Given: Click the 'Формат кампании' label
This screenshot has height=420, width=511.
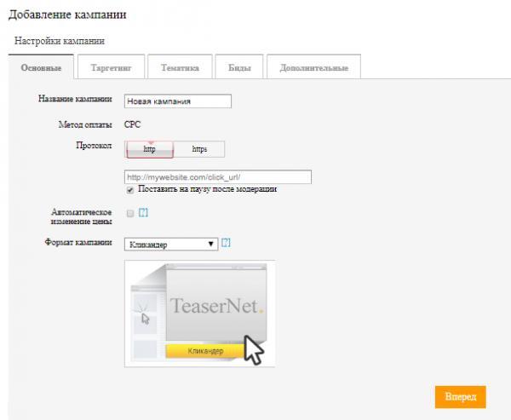Looking at the screenshot, I should (78, 242).
